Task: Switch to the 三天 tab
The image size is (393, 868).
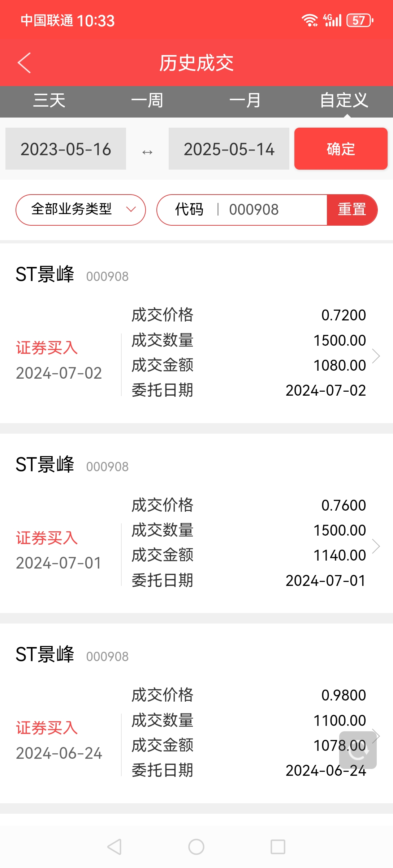Action: point(49,101)
